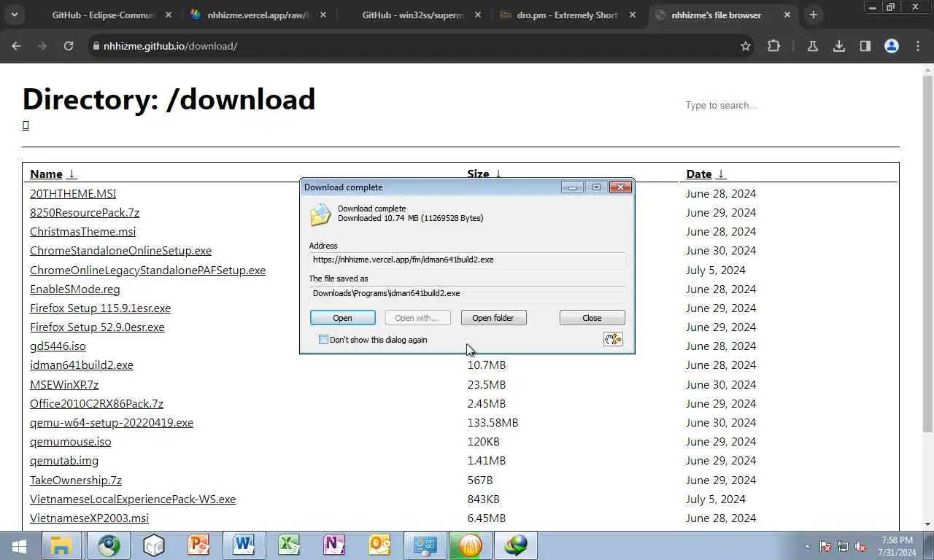The width and height of the screenshot is (934, 560).
Task: Open Internet Download Manager taskbar icon
Action: pyautogui.click(x=515, y=545)
